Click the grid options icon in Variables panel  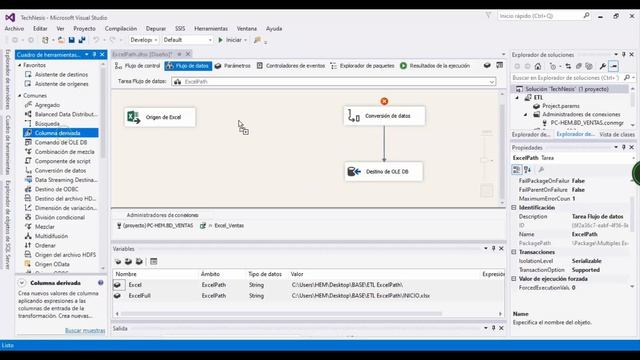tap(153, 262)
